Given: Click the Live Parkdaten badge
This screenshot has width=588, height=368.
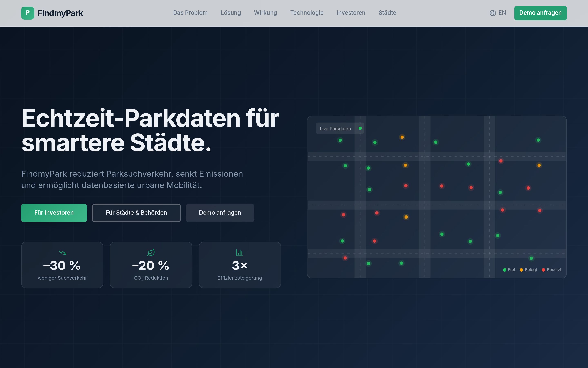Looking at the screenshot, I should (x=340, y=128).
